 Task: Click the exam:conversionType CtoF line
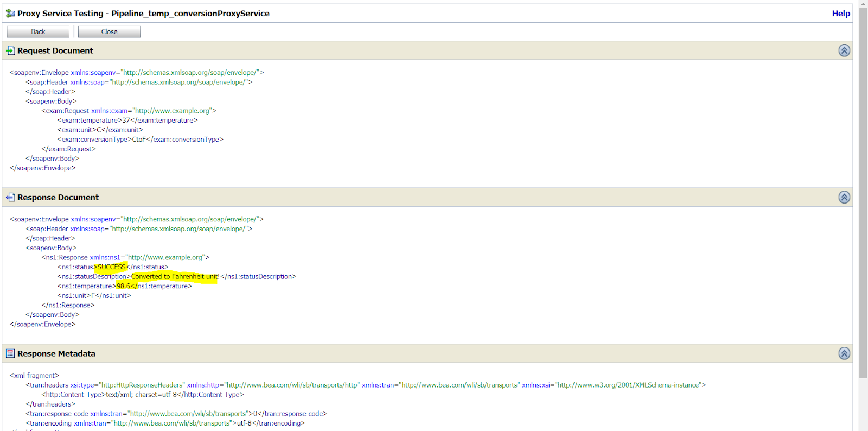(140, 140)
